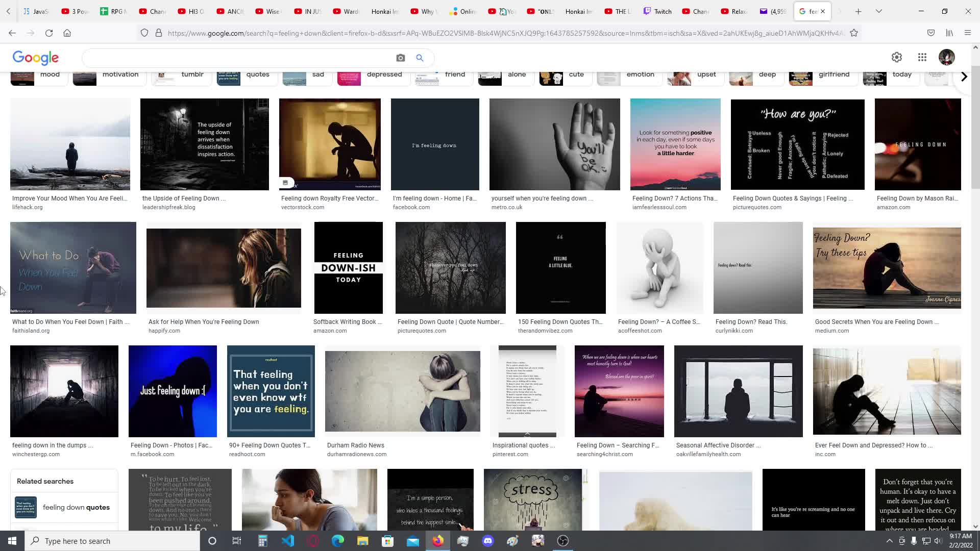Click the next arrow on image filter bar
Screen dimensions: 980x551
tap(964, 76)
